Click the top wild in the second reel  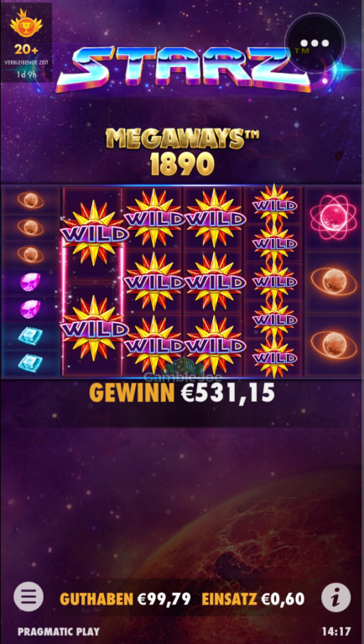(x=92, y=233)
